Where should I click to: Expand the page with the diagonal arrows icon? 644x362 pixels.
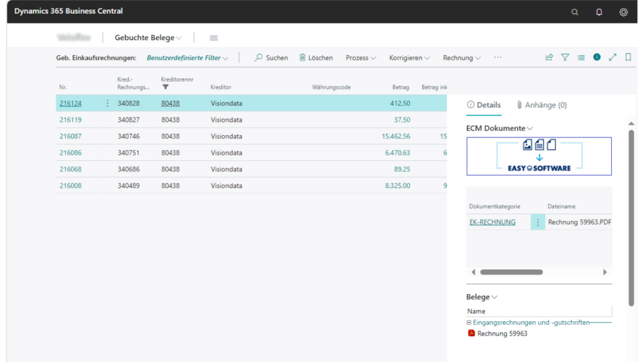click(x=613, y=57)
